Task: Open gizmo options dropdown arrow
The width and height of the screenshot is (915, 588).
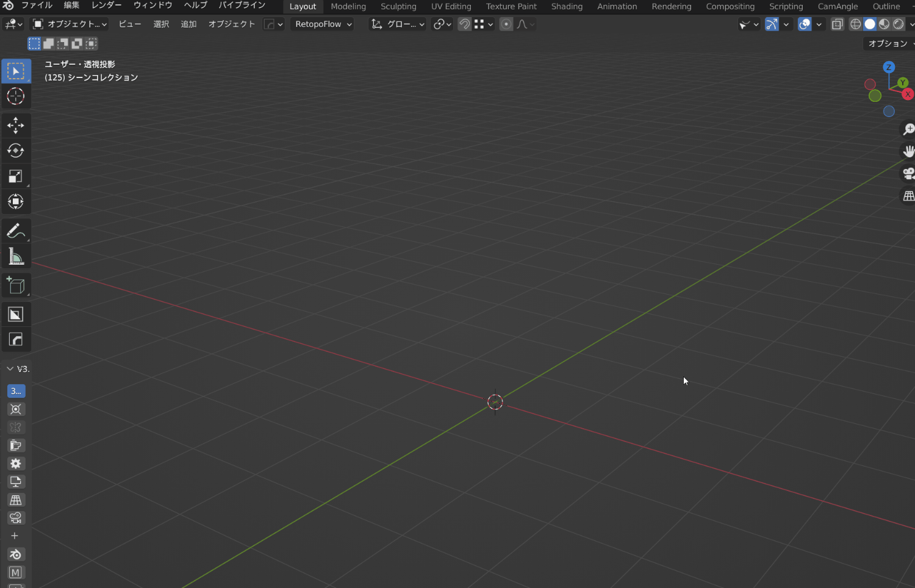Action: [x=786, y=24]
